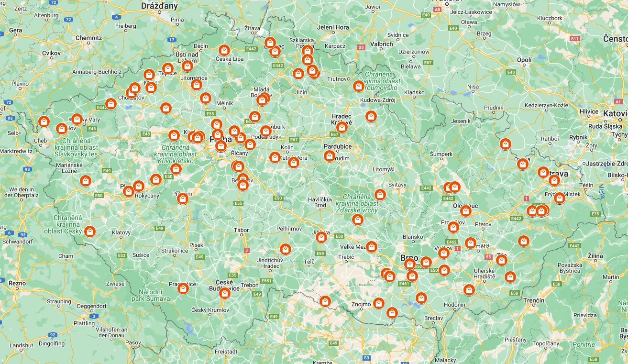Viewport: 628px width, 364px height.
Task: Open the store marker at Prachatice
Action: (x=183, y=288)
